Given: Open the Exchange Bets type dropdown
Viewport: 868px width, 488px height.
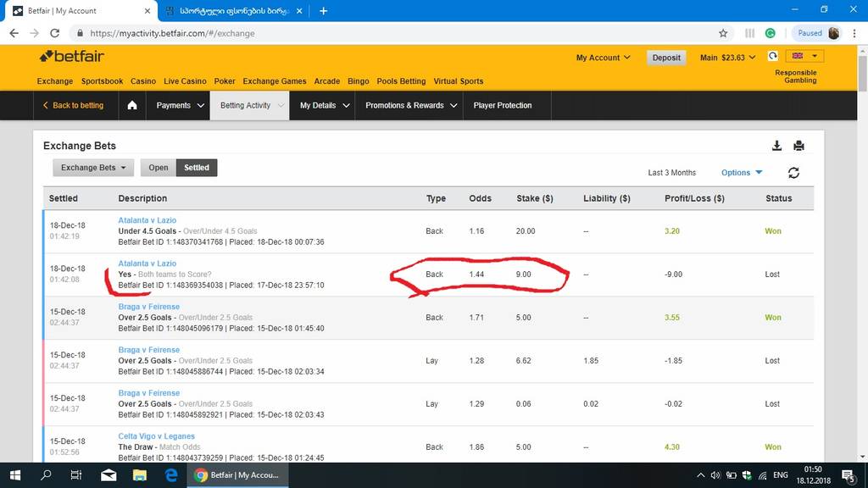Looking at the screenshot, I should tap(93, 168).
